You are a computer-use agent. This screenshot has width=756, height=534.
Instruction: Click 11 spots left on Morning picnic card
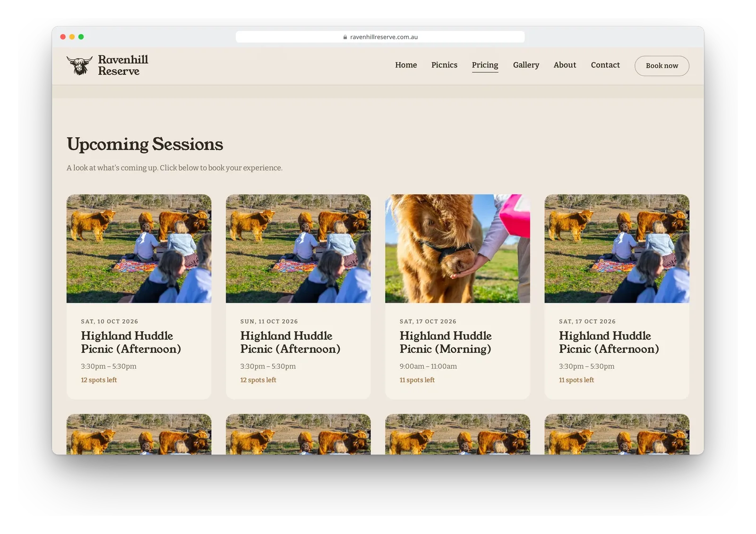417,380
